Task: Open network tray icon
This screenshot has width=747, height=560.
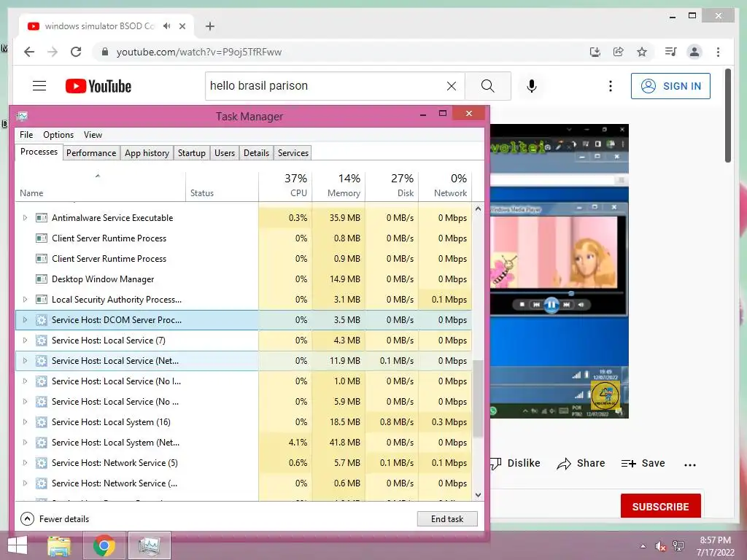Action: tap(678, 546)
